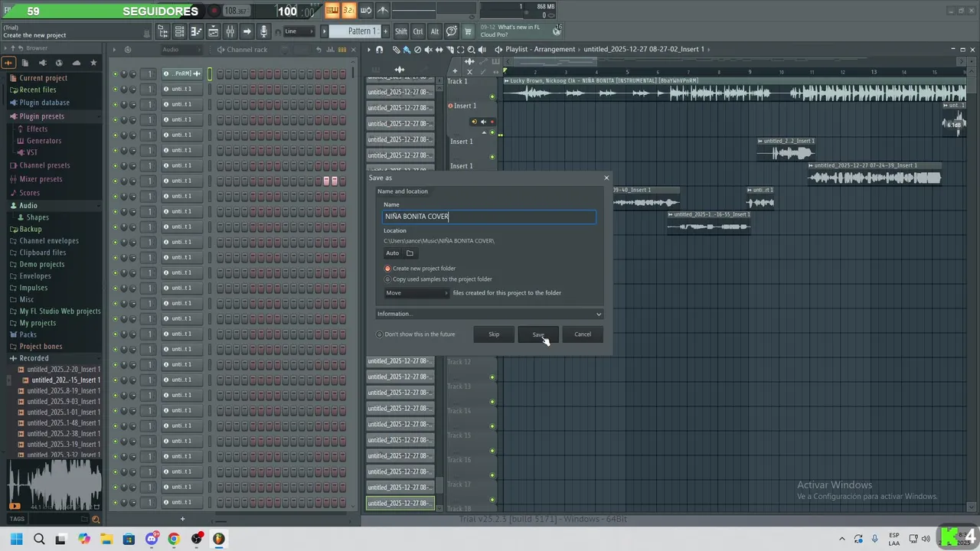This screenshot has width=980, height=551.
Task: Open File Explorer from taskbar
Action: tap(106, 539)
